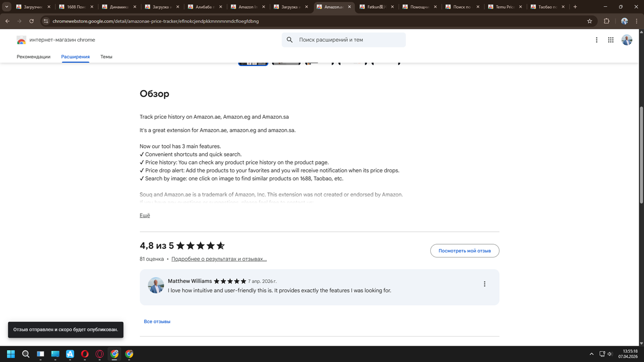Image resolution: width=644 pixels, height=362 pixels.
Task: Click the Chrome Web Store rainbow logo
Action: click(22, 40)
